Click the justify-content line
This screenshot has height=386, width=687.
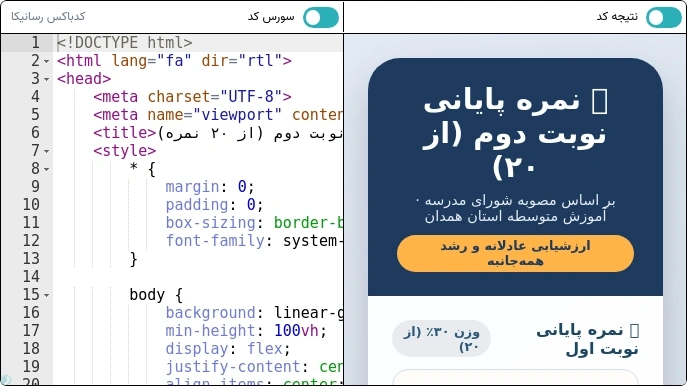tap(254, 366)
